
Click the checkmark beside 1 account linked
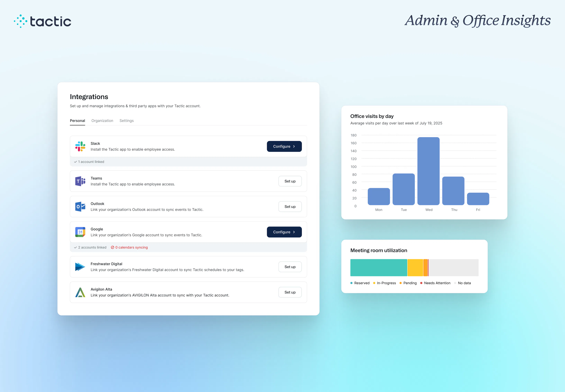pyautogui.click(x=75, y=162)
